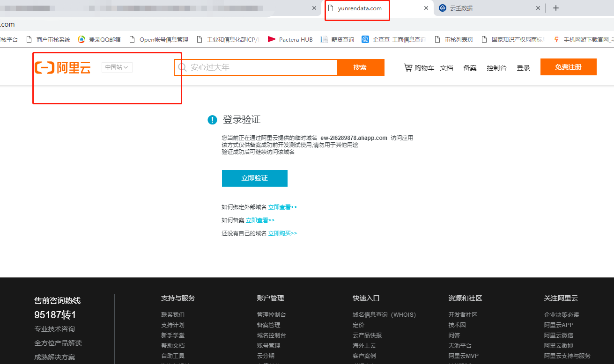Open footer link 账号管理

click(x=269, y=346)
